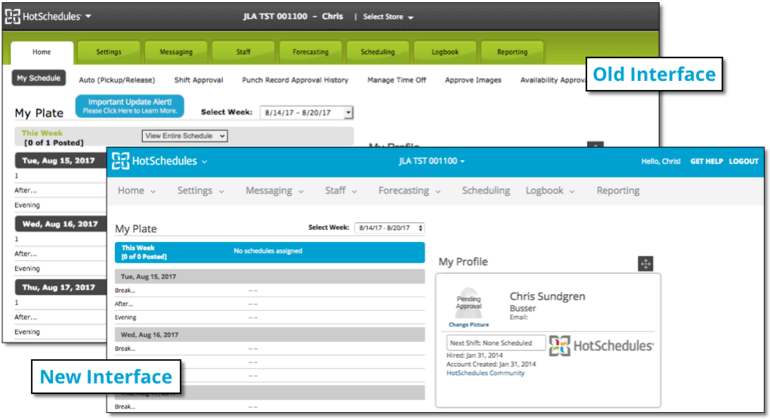Viewport: 770px width, 419px height.
Task: Open Auto (Pickup/Release) subtab
Action: [117, 80]
